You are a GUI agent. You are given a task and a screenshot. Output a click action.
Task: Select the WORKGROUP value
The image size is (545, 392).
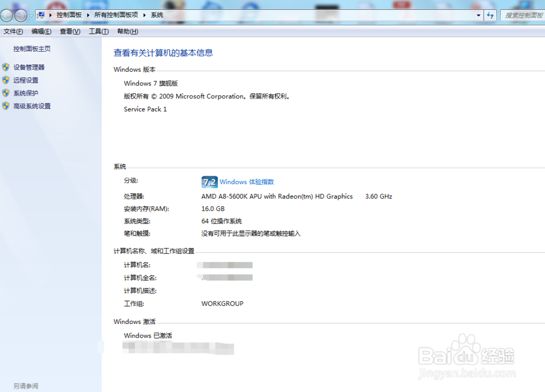click(222, 304)
